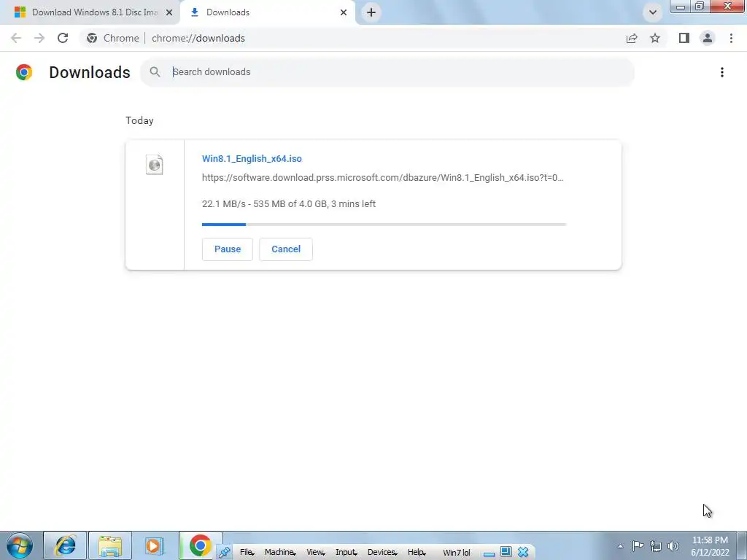Share this page via the share icon

[x=632, y=38]
